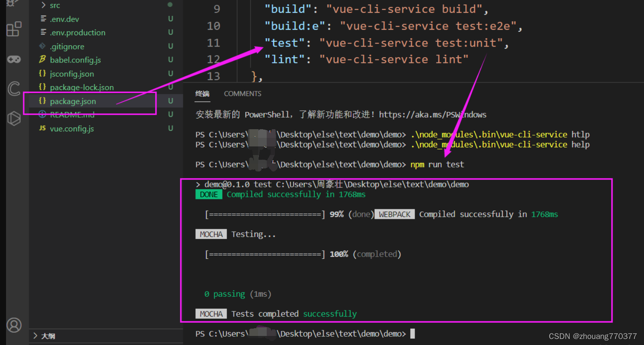Click the braces icon beside jsconfig.json
Image resolution: width=644 pixels, height=345 pixels.
[x=42, y=74]
